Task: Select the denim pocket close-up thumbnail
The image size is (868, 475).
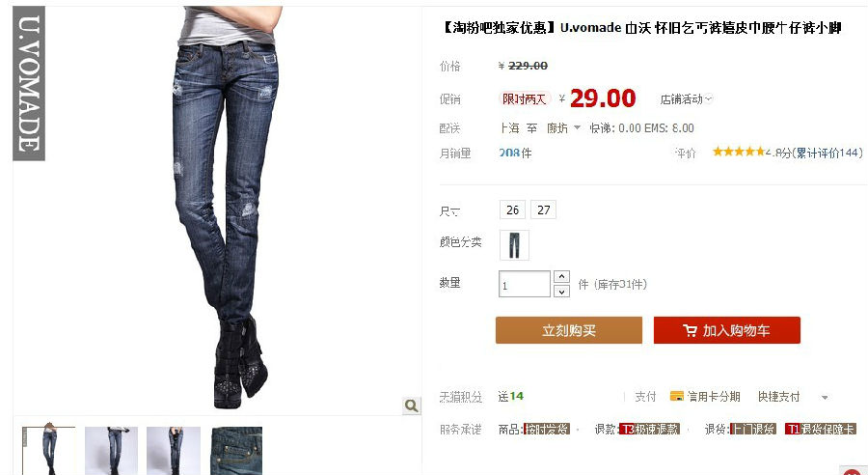Action: (x=236, y=450)
